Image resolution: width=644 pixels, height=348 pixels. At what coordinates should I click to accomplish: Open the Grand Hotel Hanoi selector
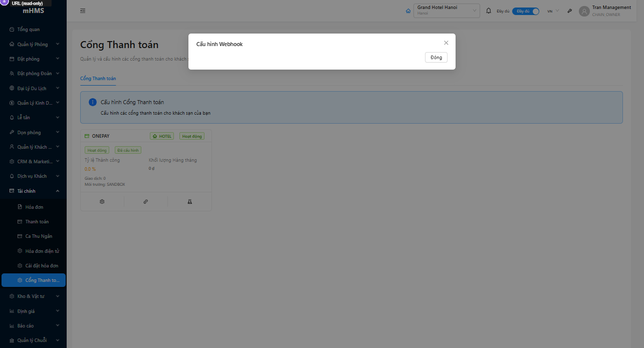446,10
